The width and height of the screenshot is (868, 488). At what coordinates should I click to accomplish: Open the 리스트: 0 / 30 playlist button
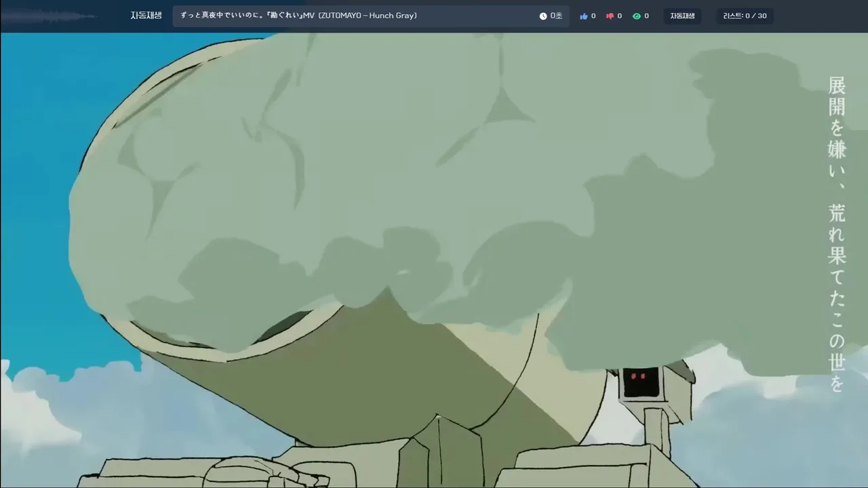click(745, 16)
